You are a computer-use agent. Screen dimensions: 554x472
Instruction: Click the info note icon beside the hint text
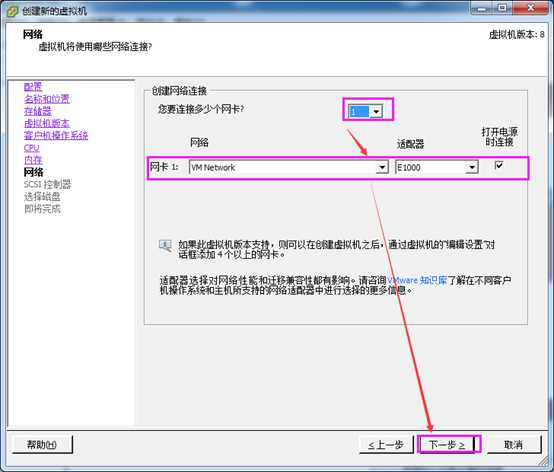[x=165, y=246]
